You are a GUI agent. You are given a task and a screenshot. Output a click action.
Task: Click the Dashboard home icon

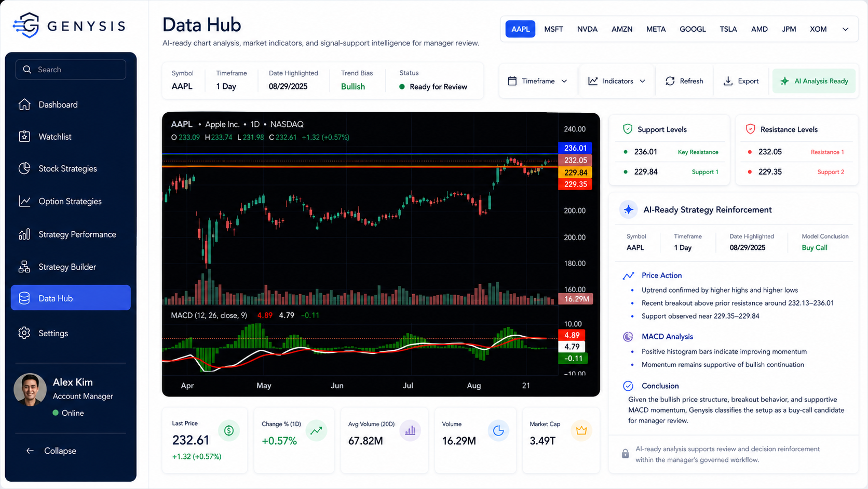click(x=24, y=104)
